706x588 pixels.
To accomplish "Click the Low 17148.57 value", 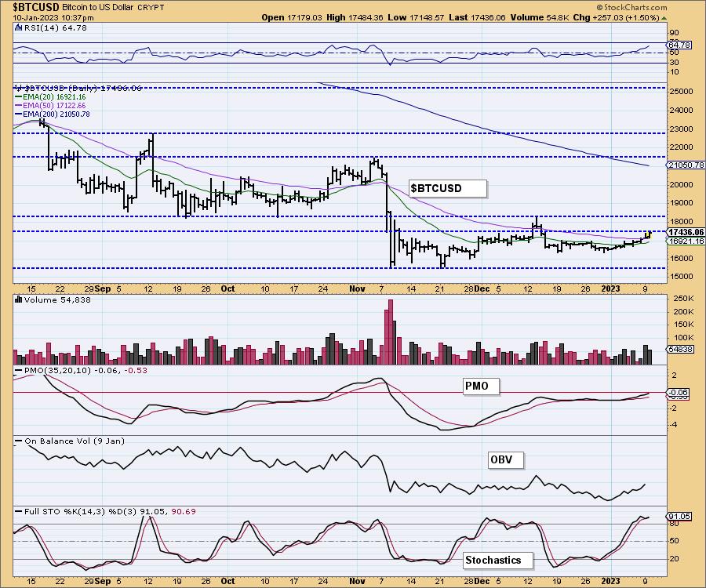I will [416, 17].
